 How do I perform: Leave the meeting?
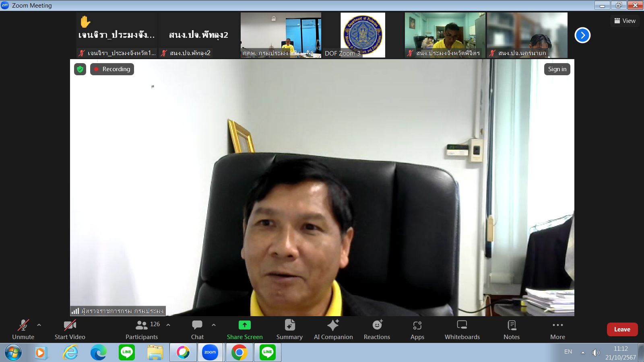[x=622, y=329]
